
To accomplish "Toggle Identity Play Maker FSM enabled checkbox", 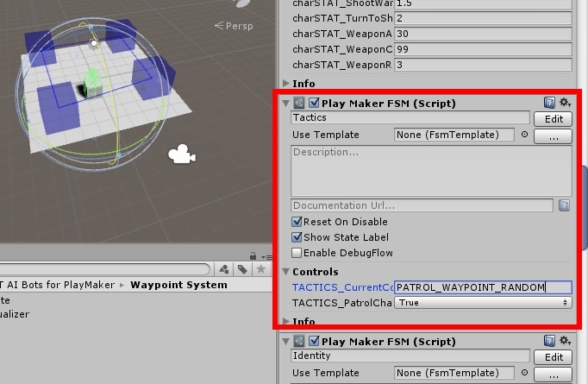I will click(x=314, y=341).
